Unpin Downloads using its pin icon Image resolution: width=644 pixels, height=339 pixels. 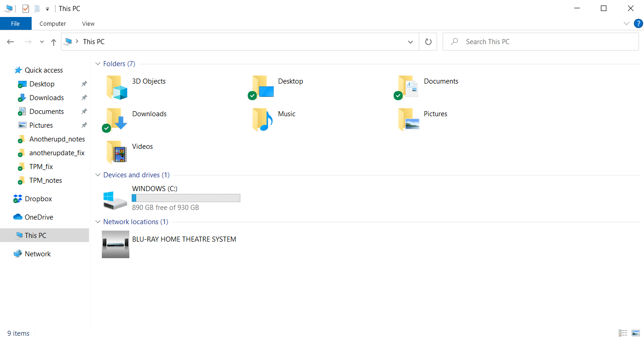coord(84,98)
